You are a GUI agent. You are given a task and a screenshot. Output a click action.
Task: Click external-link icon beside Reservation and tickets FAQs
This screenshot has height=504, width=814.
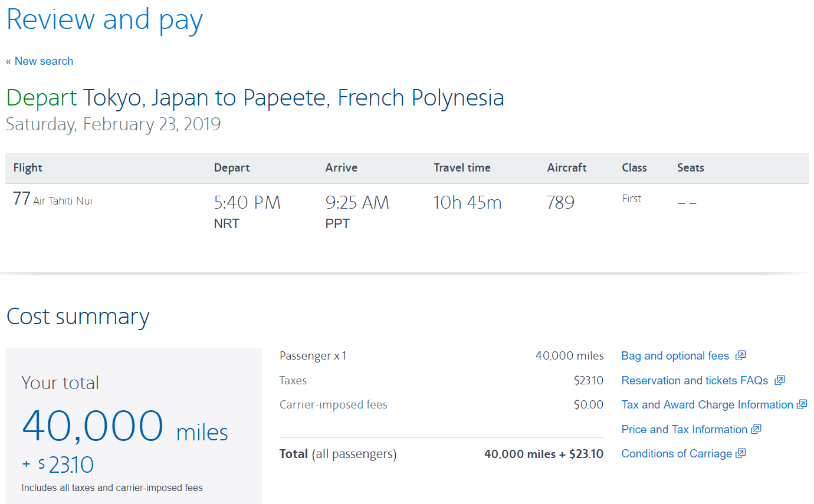point(780,380)
